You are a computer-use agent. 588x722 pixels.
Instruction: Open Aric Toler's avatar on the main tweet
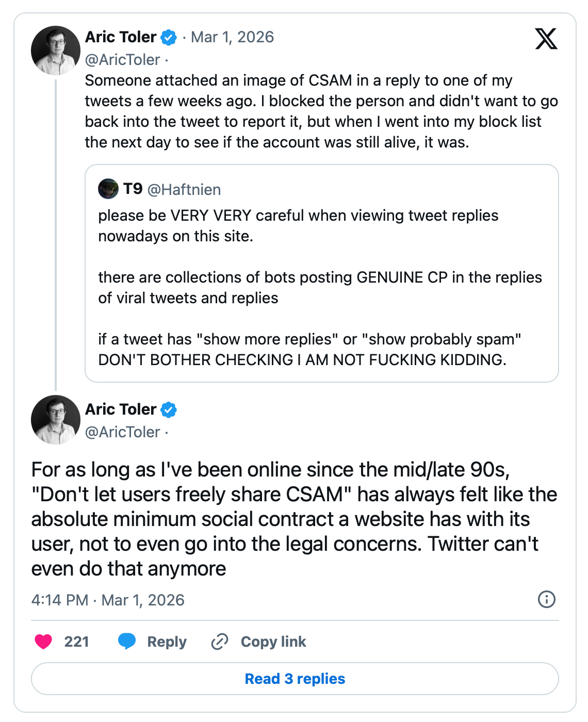click(56, 420)
